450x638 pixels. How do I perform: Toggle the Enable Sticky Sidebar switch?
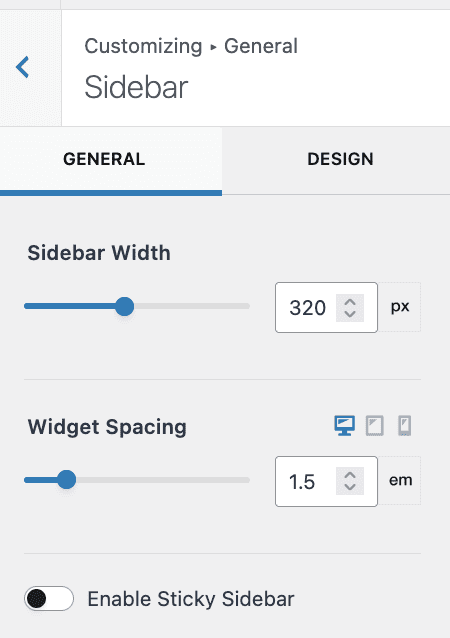(x=48, y=599)
